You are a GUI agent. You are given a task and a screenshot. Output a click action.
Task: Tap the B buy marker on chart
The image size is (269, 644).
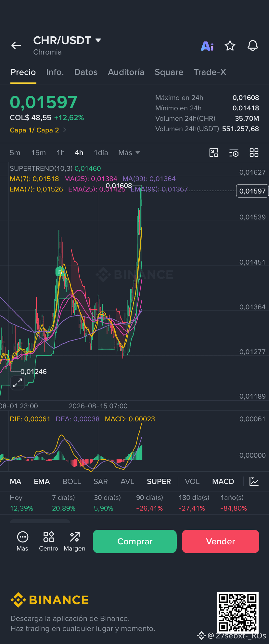[60, 272]
